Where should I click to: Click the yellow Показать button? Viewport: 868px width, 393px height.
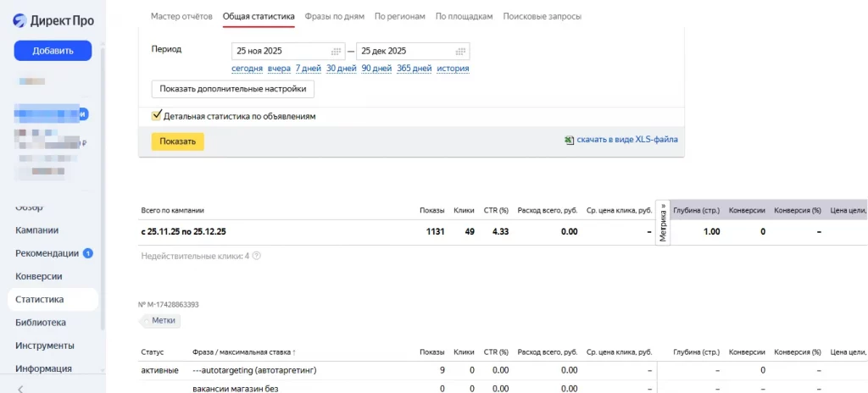point(178,141)
